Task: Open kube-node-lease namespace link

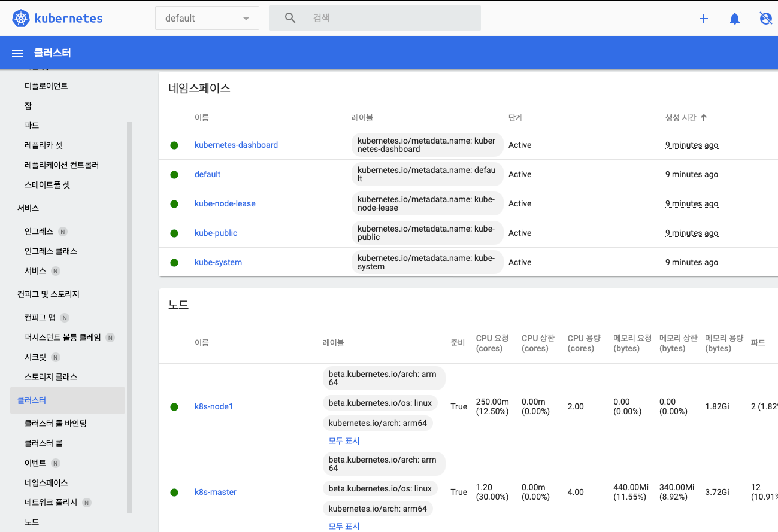Action: click(x=225, y=204)
